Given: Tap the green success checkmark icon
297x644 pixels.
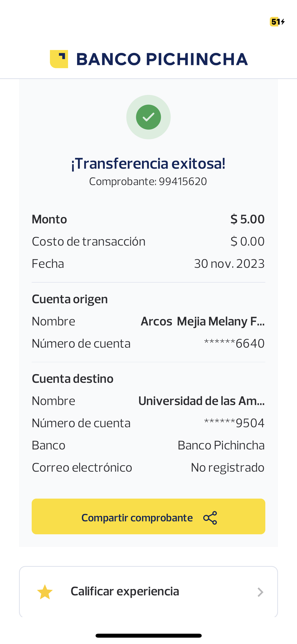Looking at the screenshot, I should 148,117.
